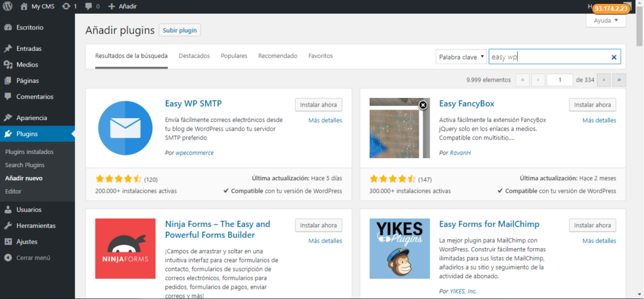Open the Comentarios section
This screenshot has width=644, height=299.
(35, 97)
